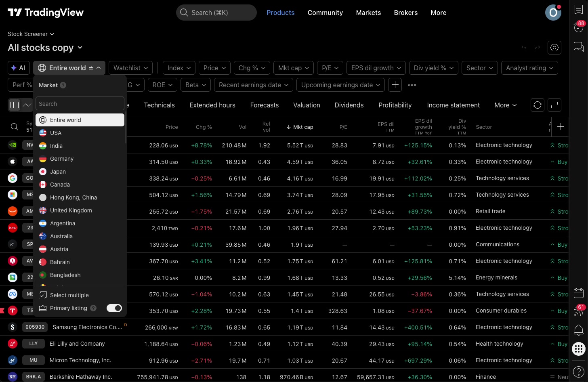Add a column with plus icon
This screenshot has width=588, height=382.
561,127
